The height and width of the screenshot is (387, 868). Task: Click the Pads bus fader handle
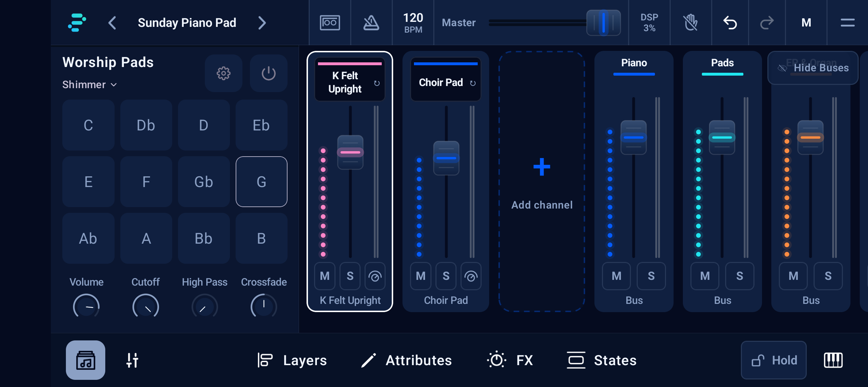click(x=722, y=138)
